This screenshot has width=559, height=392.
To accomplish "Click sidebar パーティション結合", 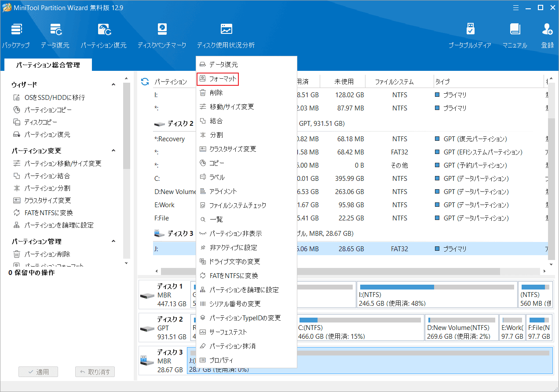I will click(x=42, y=176).
